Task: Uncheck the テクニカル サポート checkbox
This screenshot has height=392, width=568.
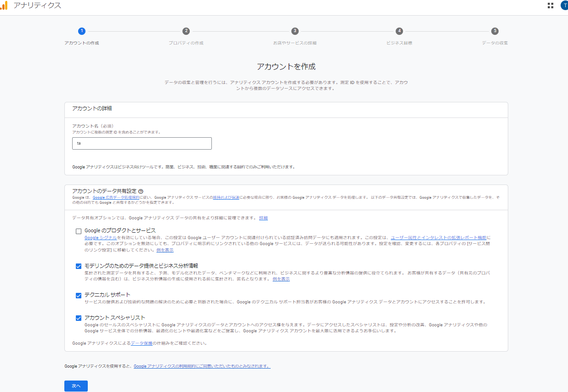Action: [x=79, y=295]
